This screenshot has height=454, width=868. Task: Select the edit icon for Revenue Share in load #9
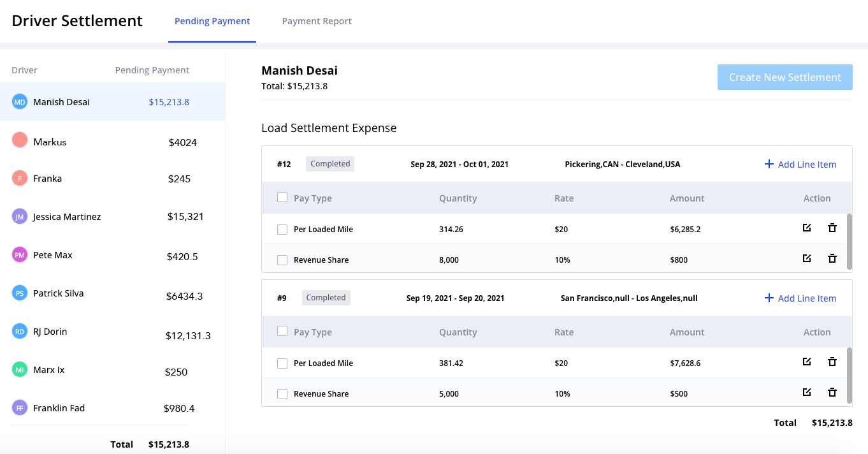[x=807, y=392]
